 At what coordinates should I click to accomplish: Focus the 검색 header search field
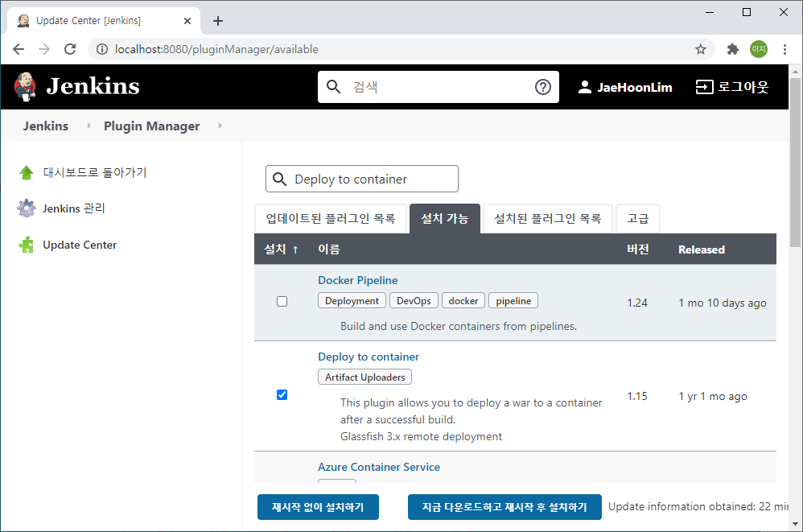pyautogui.click(x=440, y=87)
